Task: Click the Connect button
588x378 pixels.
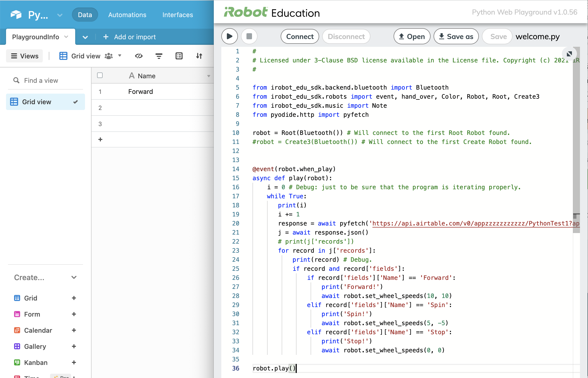Action: (x=300, y=36)
